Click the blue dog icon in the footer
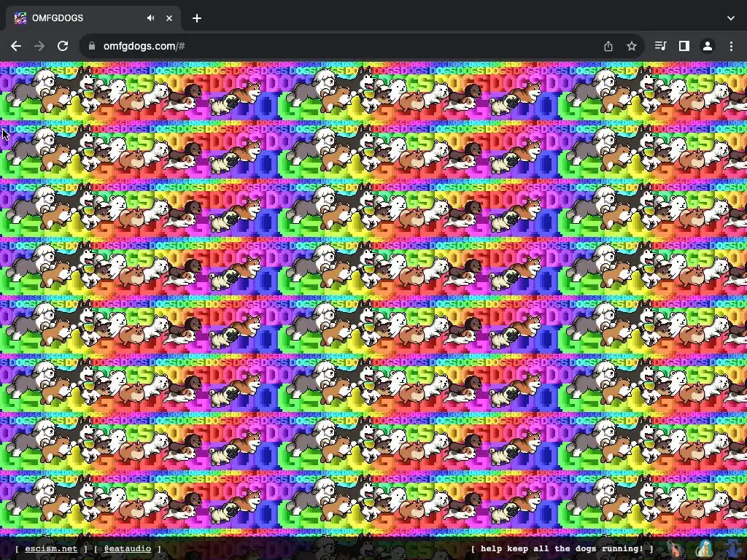The image size is (747, 560). [734, 548]
